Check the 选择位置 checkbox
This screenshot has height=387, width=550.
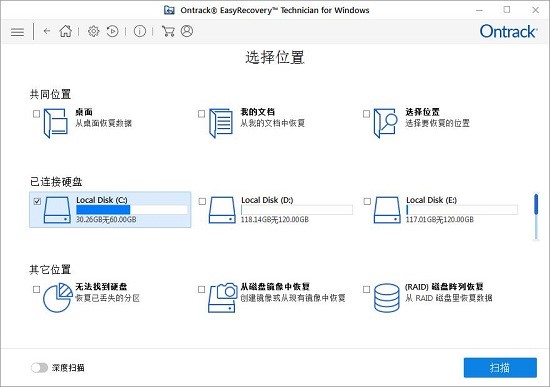(x=367, y=114)
